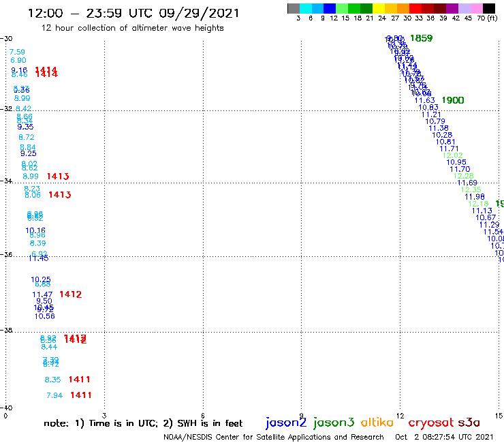The image size is (504, 443).
Task: Click the wave height value '8.39'
Action: pos(38,243)
